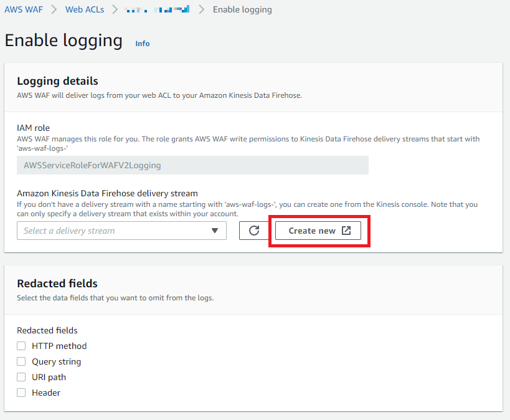The image size is (510, 420).
Task: Open the Info link beside Enable logging
Action: tap(143, 44)
